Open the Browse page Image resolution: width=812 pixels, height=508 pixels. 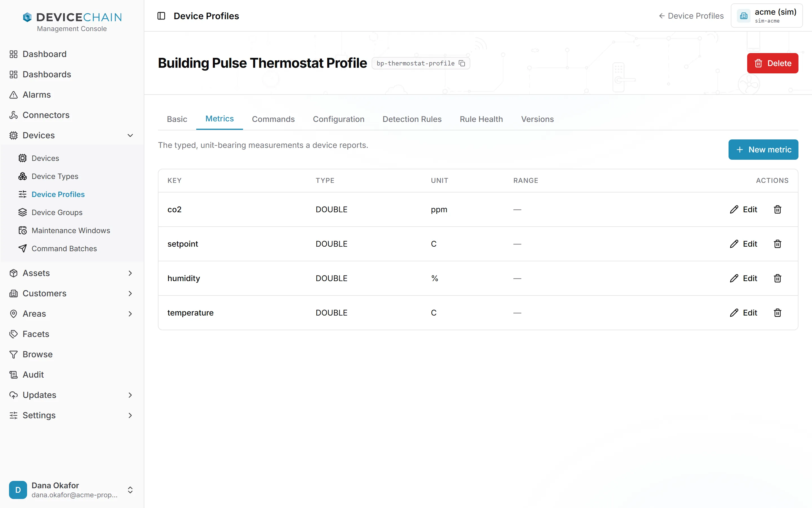(x=72, y=354)
